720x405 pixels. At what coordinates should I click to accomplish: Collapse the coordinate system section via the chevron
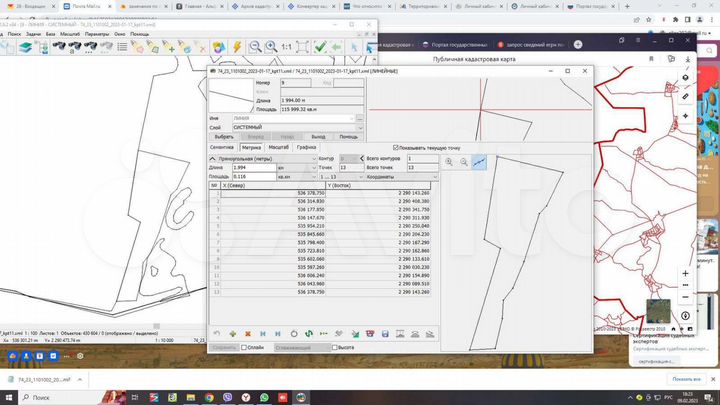213,159
